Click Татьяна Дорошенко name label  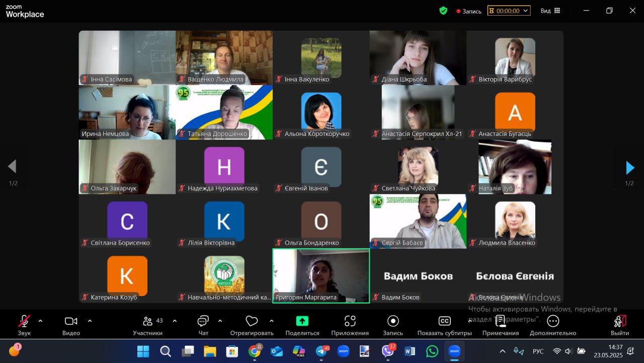[217, 134]
